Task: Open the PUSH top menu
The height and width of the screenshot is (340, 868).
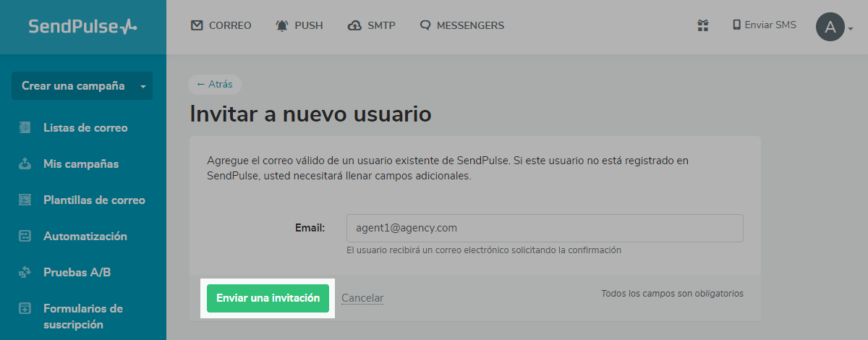Action: [x=299, y=25]
